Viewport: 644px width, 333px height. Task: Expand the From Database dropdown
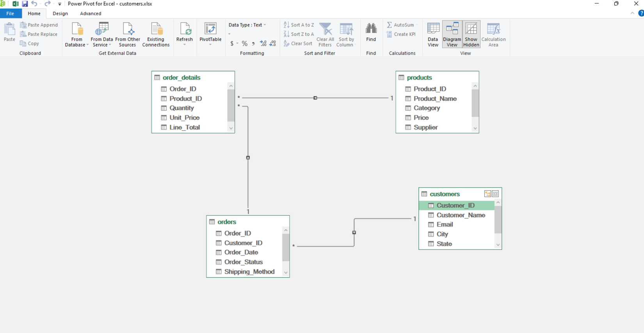(x=77, y=45)
